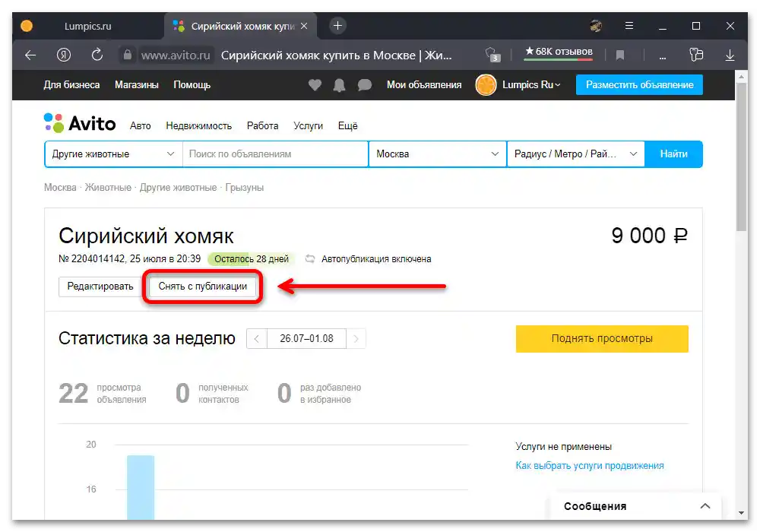Click the Поднять просмотры button
The width and height of the screenshot is (760, 532).
[x=602, y=338]
